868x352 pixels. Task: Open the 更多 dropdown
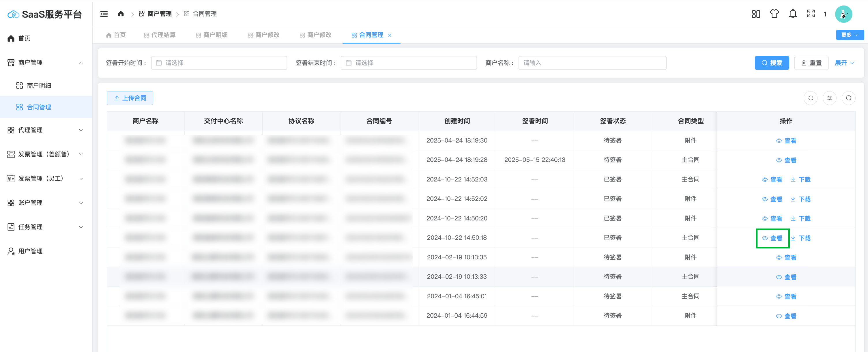pyautogui.click(x=849, y=35)
